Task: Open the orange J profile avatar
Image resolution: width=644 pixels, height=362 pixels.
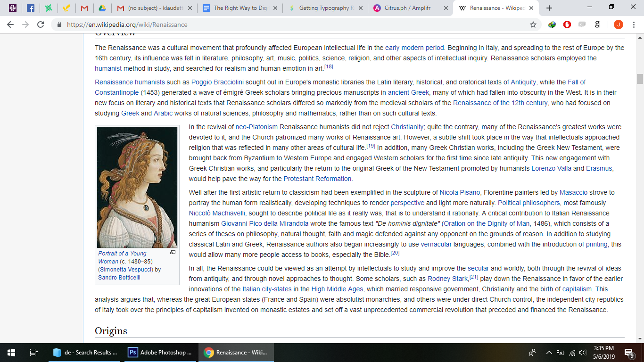Action: pos(618,25)
